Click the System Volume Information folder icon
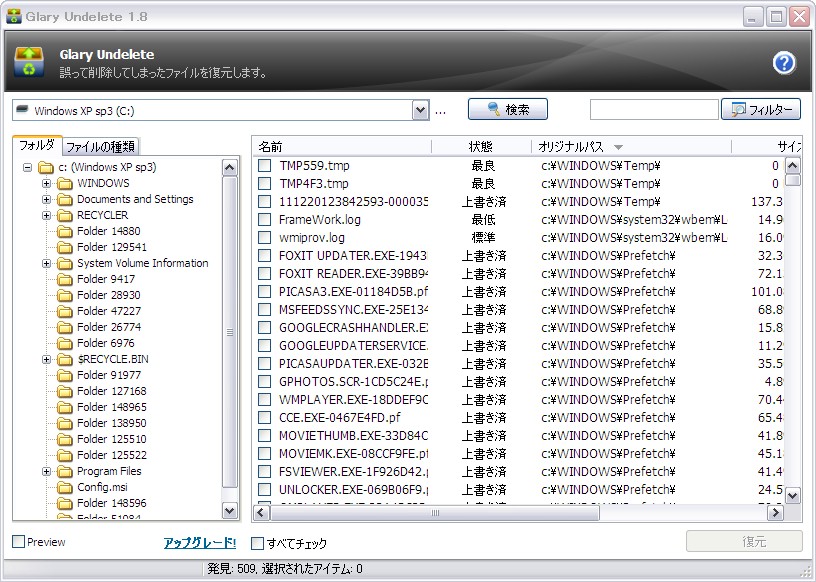Viewport: 816px width, 582px height. point(65,263)
